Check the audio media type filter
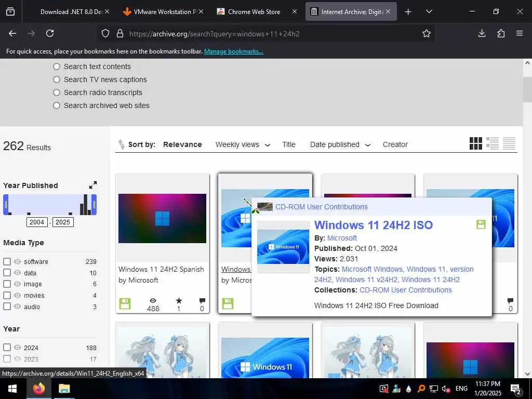Viewport: 532px width, 399px height. (7, 307)
